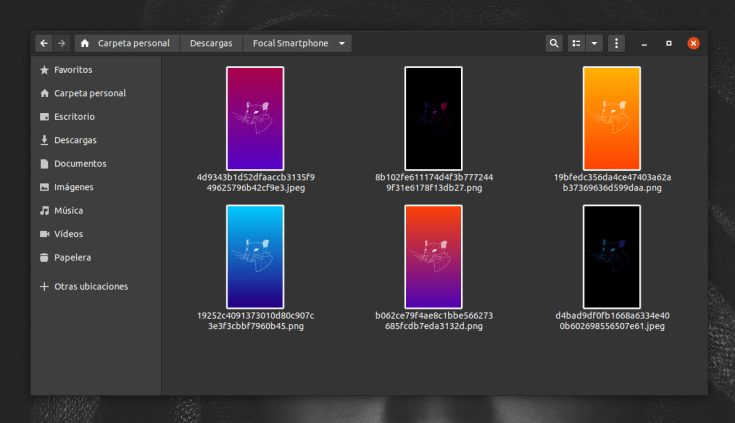The height and width of the screenshot is (423, 735).
Task: Click the back navigation arrow
Action: coord(44,43)
